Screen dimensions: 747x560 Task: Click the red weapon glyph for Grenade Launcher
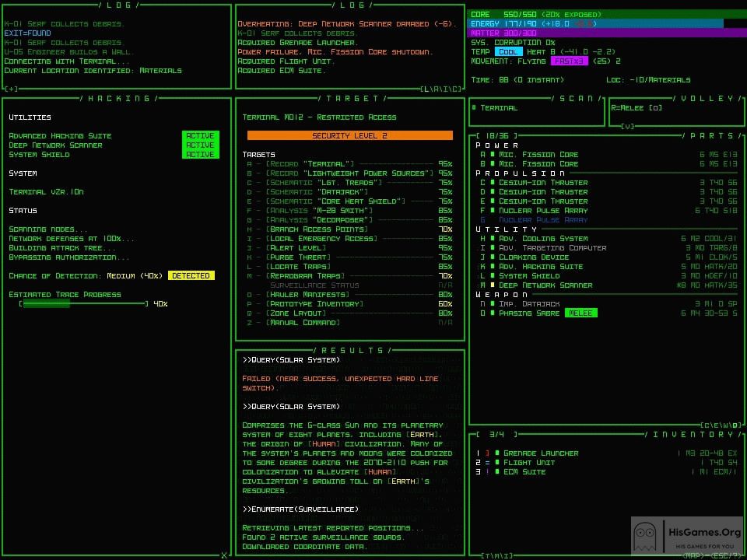point(487,453)
